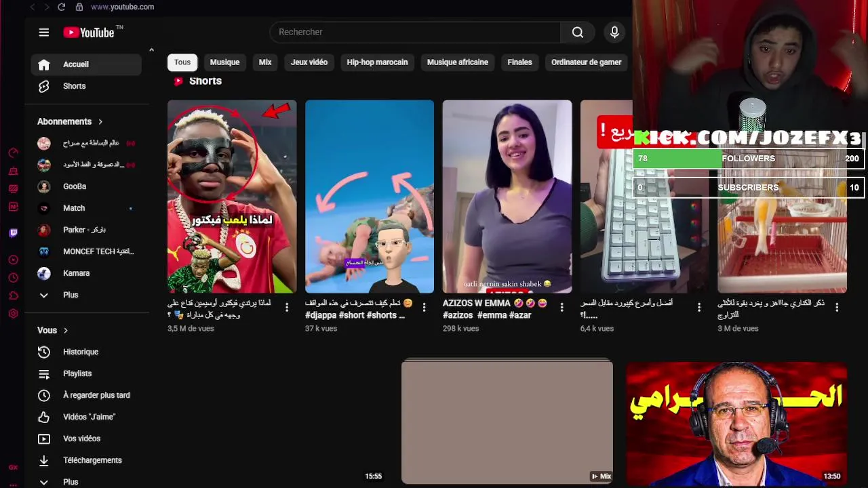
Task: Select the Mix filter chip
Action: (x=265, y=62)
